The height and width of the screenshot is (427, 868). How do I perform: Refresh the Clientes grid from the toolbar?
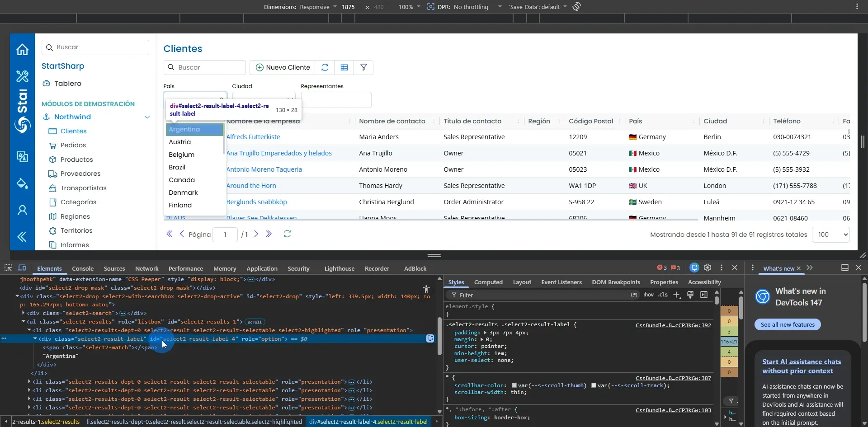point(325,67)
